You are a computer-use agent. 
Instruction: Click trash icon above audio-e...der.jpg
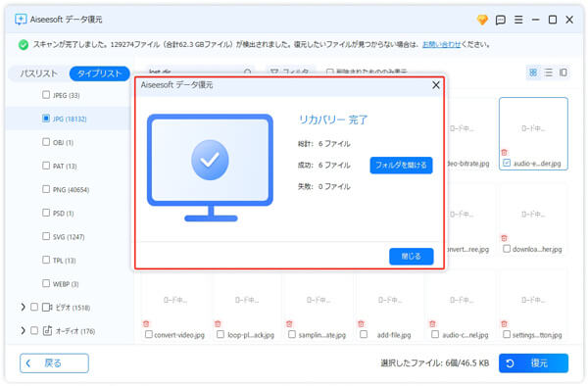coord(504,152)
